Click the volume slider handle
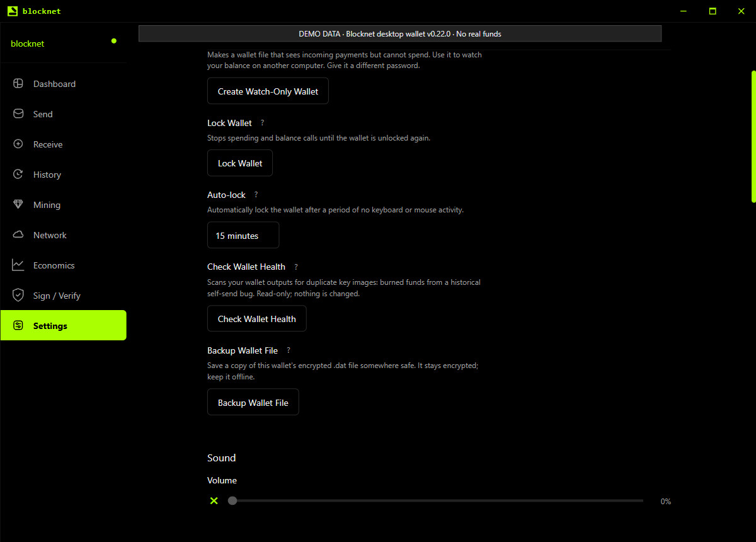756x542 pixels. (x=232, y=500)
